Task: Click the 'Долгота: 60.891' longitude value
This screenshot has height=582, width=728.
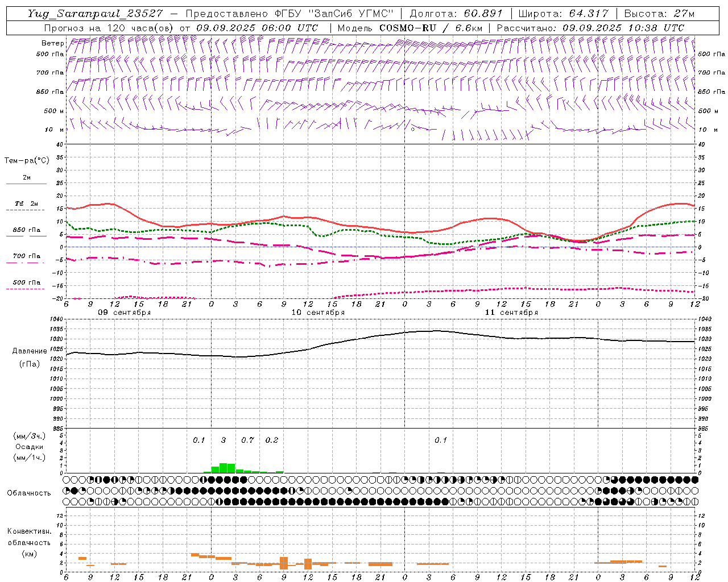Action: pyautogui.click(x=456, y=14)
